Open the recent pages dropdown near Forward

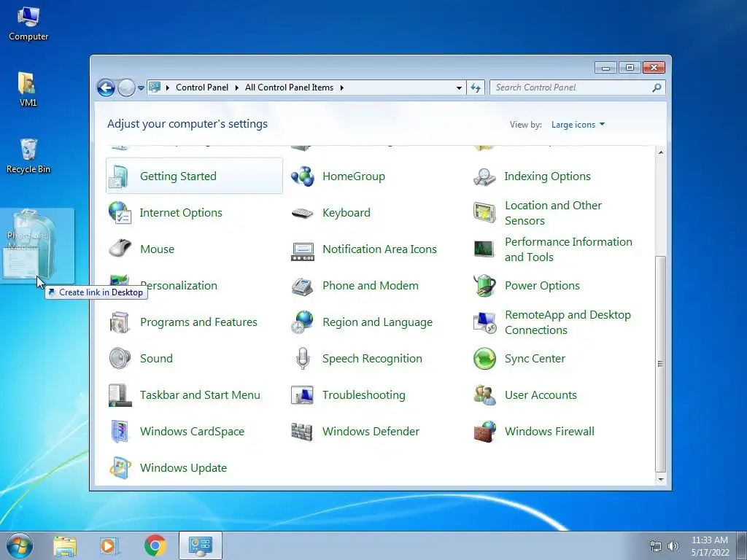pos(141,88)
